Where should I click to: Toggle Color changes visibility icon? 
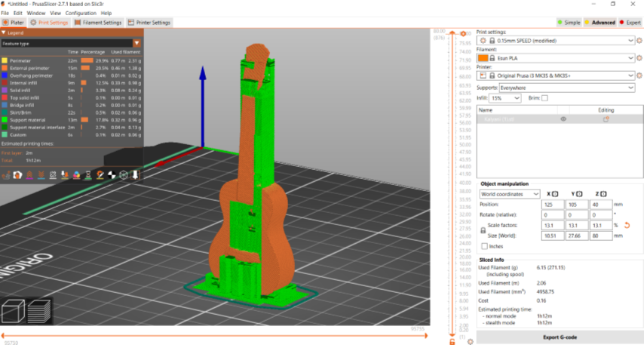(x=76, y=175)
